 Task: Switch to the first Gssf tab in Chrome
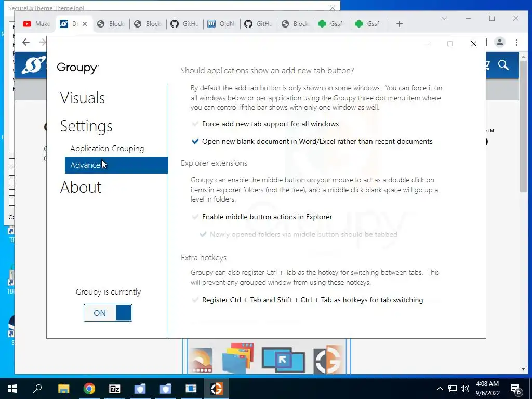click(332, 24)
